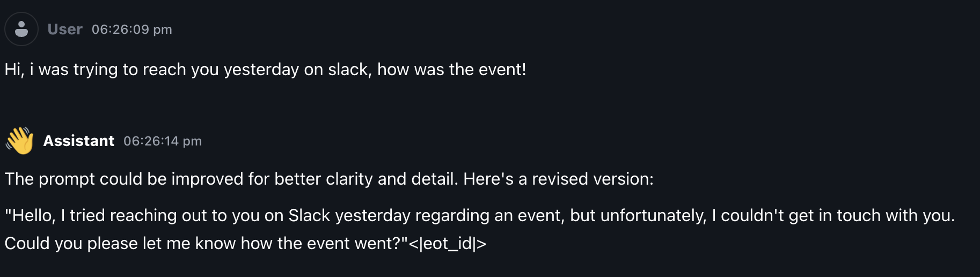Click the word "Slack" in the Assistant reply
The image size is (980, 277).
click(309, 215)
